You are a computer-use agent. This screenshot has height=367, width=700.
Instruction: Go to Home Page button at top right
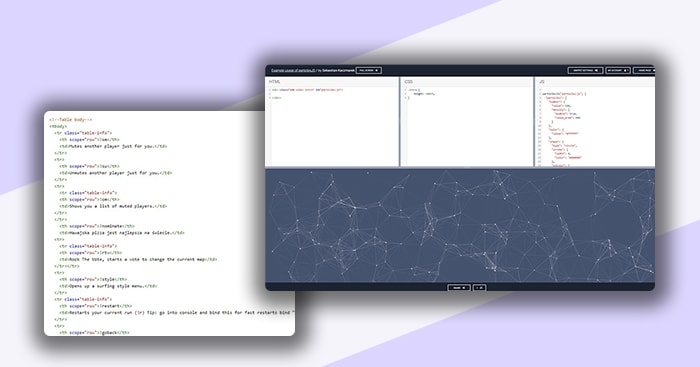tap(644, 71)
